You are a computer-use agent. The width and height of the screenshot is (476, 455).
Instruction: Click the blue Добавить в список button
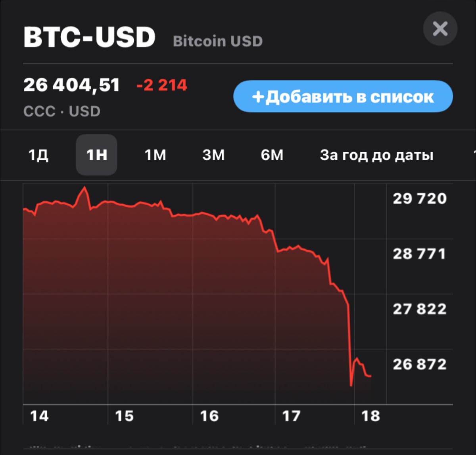pos(344,96)
